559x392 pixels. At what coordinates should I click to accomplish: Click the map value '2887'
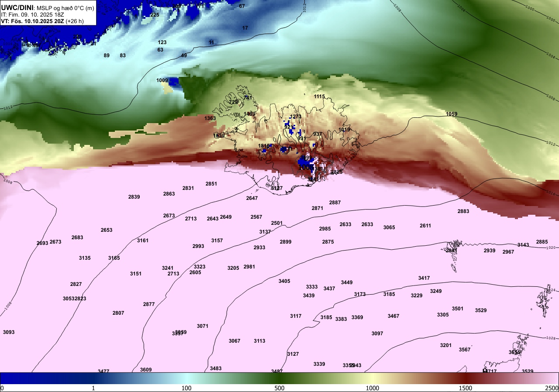click(x=335, y=203)
